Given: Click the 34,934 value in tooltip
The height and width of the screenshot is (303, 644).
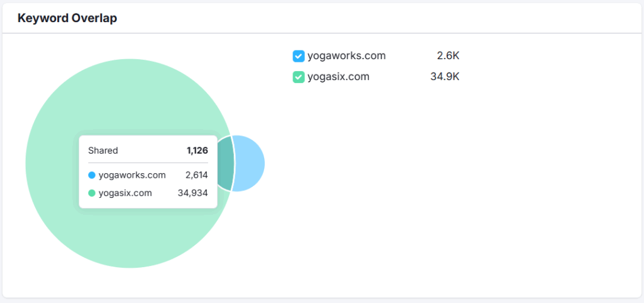Looking at the screenshot, I should 193,193.
